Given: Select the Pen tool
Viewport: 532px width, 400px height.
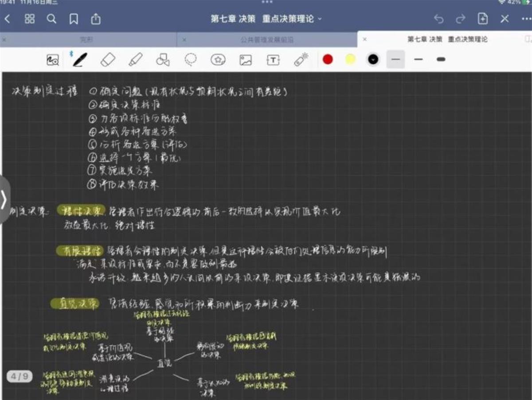Looking at the screenshot, I should coord(80,59).
